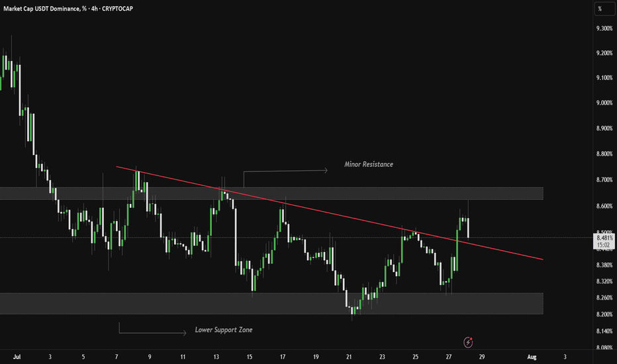Click date 21 on the time axis
This screenshot has height=364, width=617.
(349, 357)
